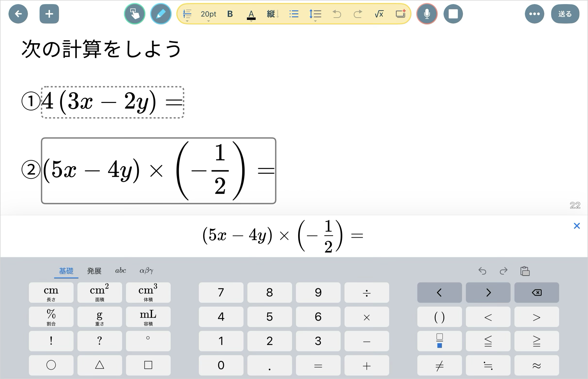588x379 pixels.
Task: Toggle bold text formatting
Action: click(x=230, y=14)
